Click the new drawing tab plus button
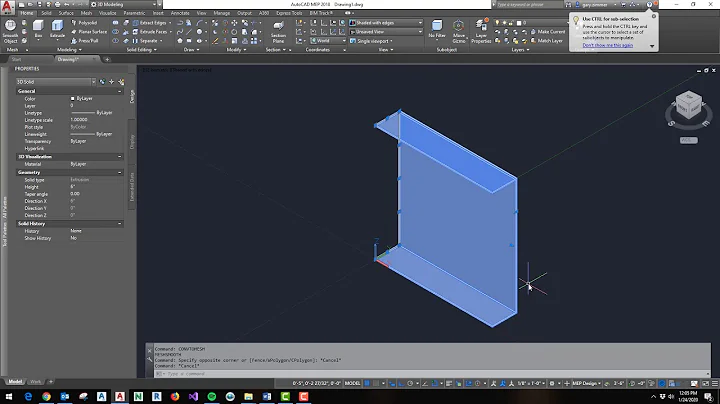The width and height of the screenshot is (720, 404). point(107,59)
